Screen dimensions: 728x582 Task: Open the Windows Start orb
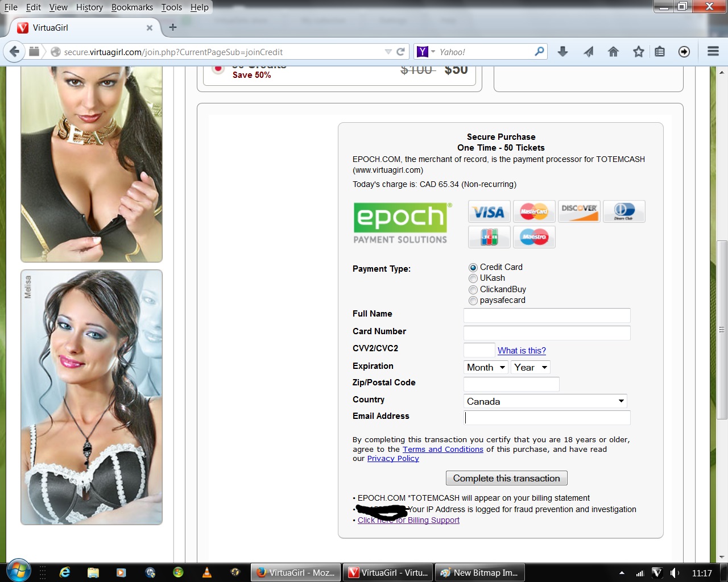[x=18, y=571]
